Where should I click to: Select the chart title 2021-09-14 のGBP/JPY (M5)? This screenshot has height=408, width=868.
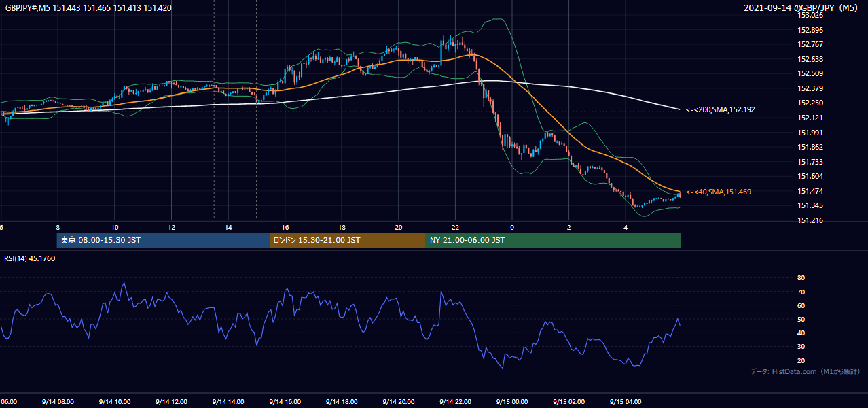[x=802, y=8]
